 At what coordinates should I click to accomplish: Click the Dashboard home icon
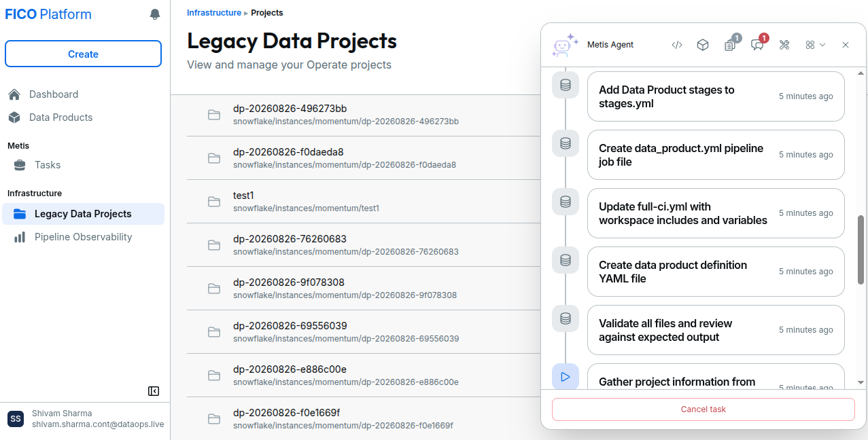[14, 94]
